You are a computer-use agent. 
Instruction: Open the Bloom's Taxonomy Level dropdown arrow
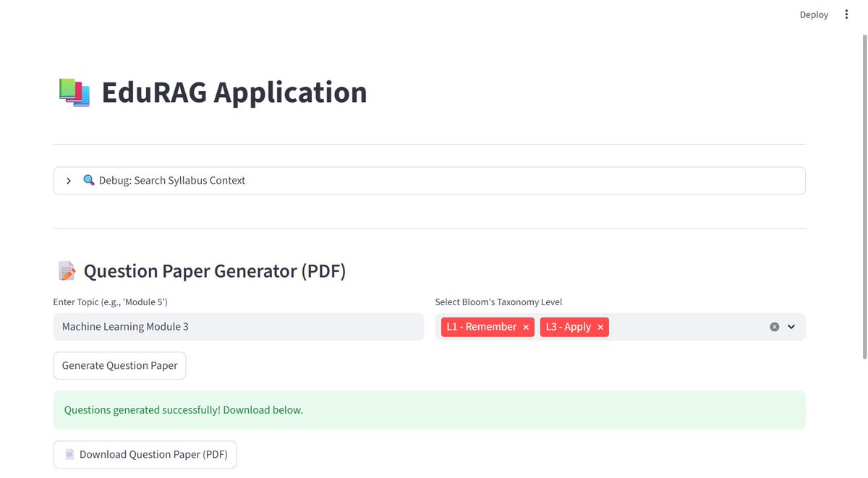(x=791, y=327)
